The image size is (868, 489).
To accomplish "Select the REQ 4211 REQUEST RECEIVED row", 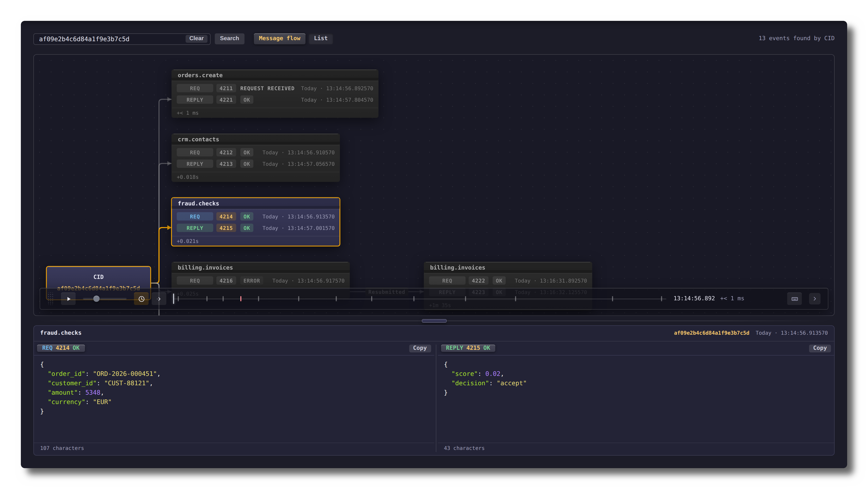I will click(x=275, y=88).
